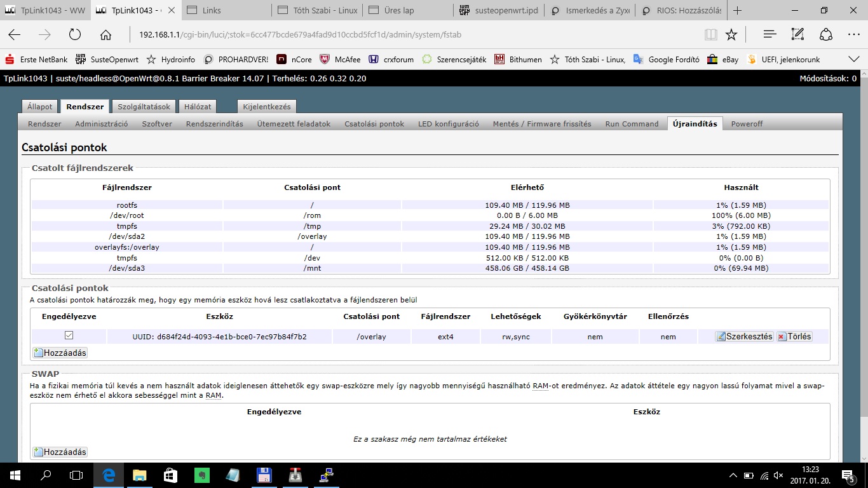Open Mentés / Firmware frissítés submenu
Screen dimensions: 868x488
coord(542,124)
